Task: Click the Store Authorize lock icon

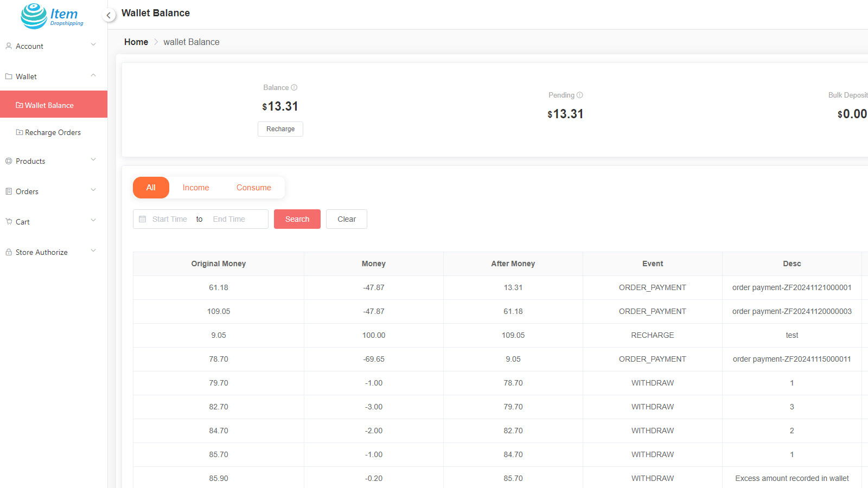Action: click(9, 252)
